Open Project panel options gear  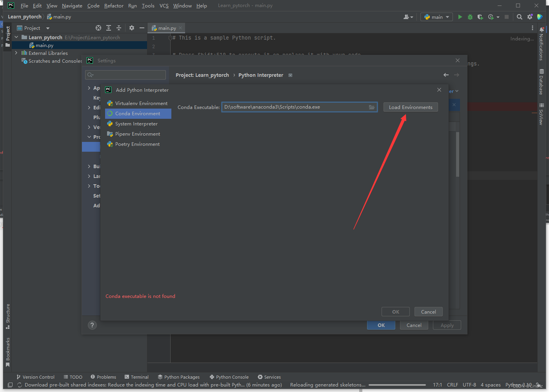132,28
